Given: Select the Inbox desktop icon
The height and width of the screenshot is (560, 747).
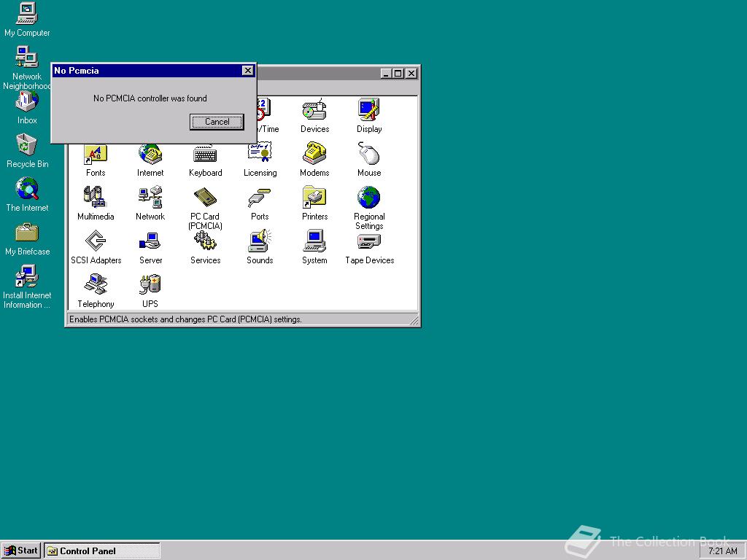Looking at the screenshot, I should (27, 107).
